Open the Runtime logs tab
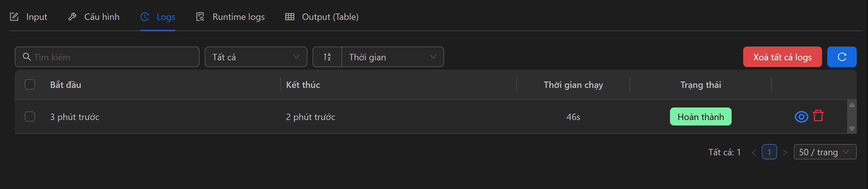This screenshot has width=868, height=189. click(230, 17)
